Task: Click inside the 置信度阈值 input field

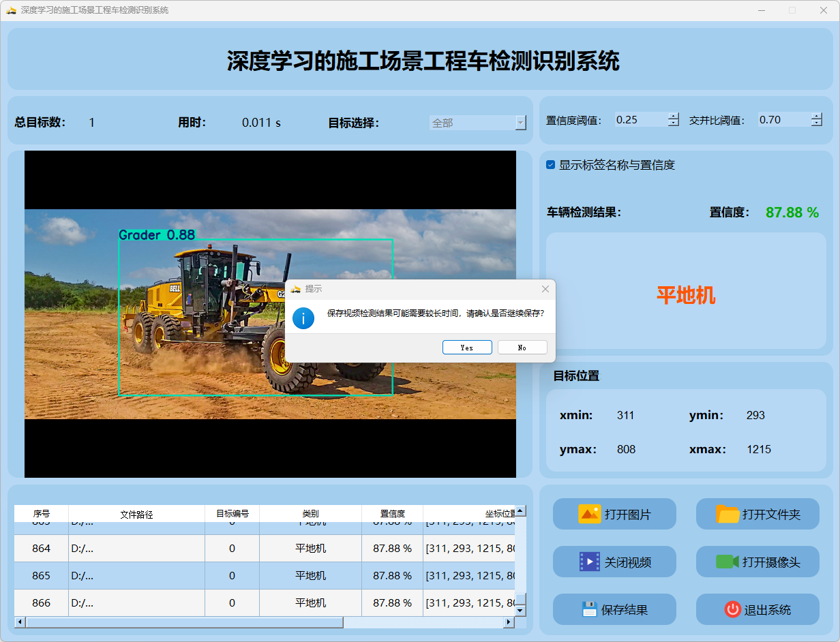Action: [x=640, y=120]
